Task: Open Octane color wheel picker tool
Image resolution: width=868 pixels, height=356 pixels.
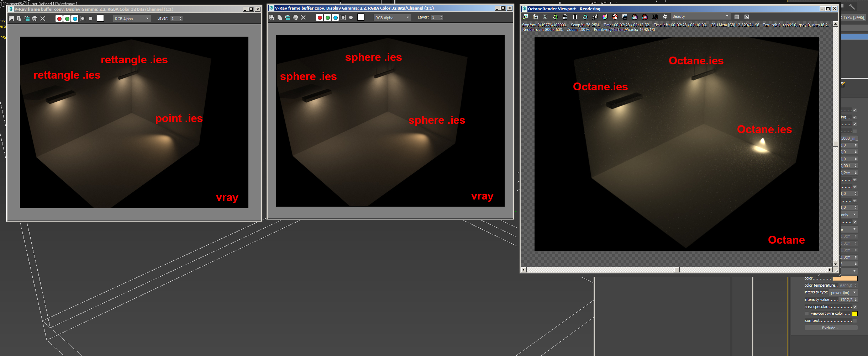Action: (605, 17)
